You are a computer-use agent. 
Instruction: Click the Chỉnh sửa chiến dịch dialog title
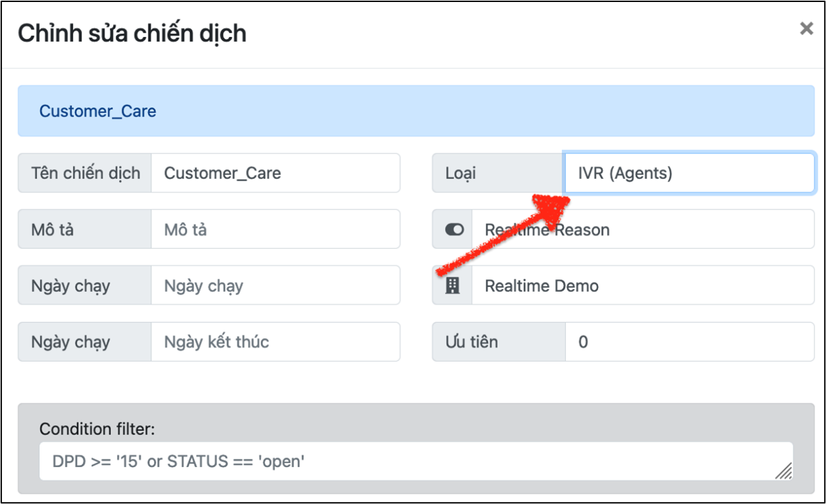tap(132, 32)
